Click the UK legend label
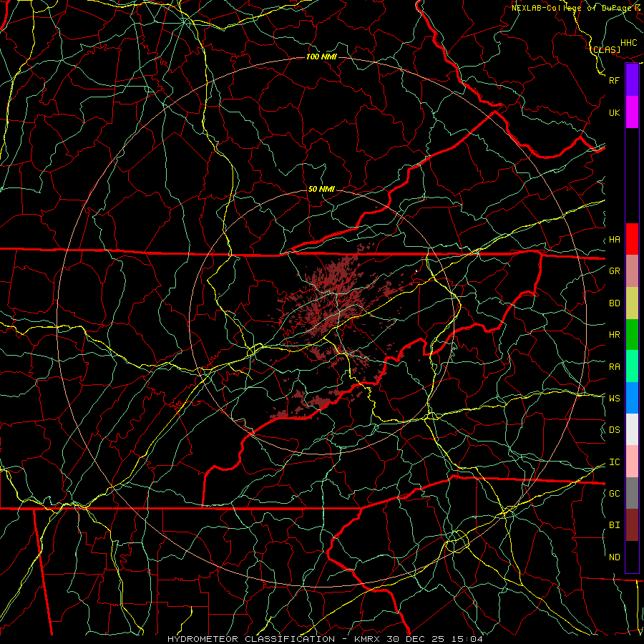The width and height of the screenshot is (644, 644). (x=615, y=112)
